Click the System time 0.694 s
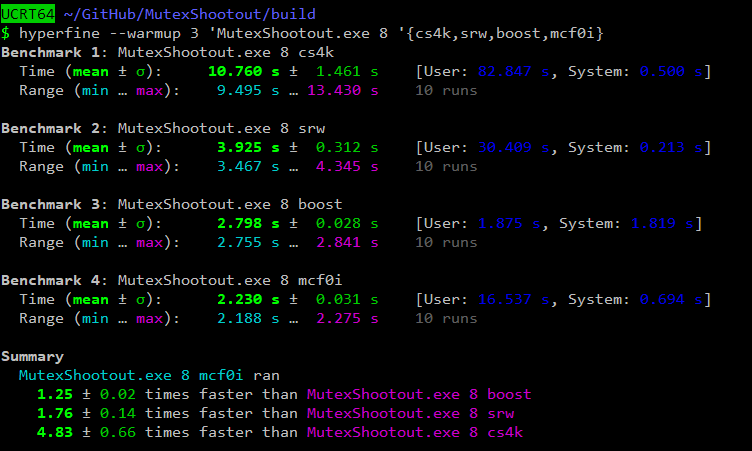The image size is (752, 451). pyautogui.click(x=670, y=299)
